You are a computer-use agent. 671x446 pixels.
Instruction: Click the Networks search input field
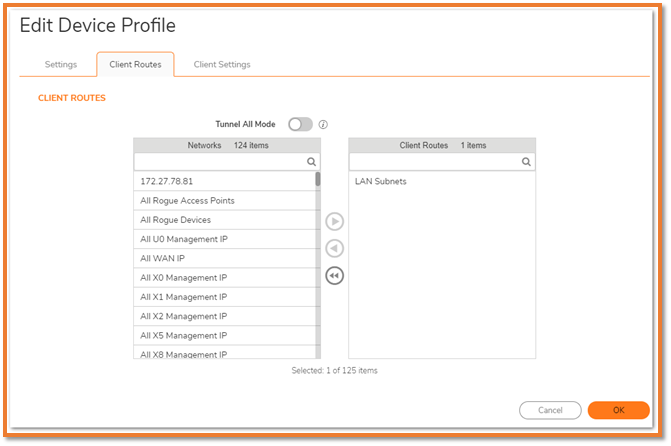pyautogui.click(x=220, y=161)
